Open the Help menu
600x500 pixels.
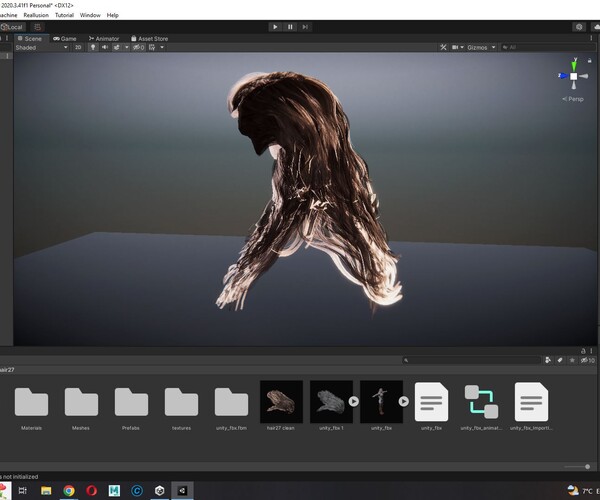click(x=112, y=15)
